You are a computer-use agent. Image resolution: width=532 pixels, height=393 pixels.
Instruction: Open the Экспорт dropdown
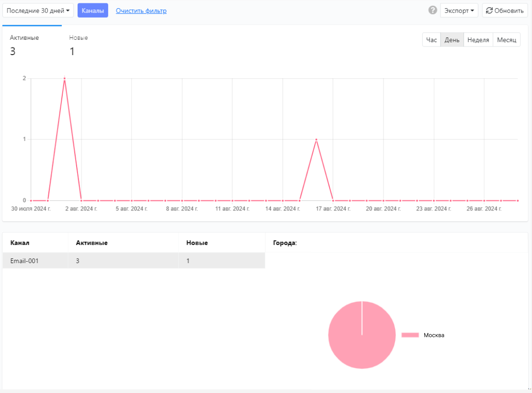coord(459,11)
